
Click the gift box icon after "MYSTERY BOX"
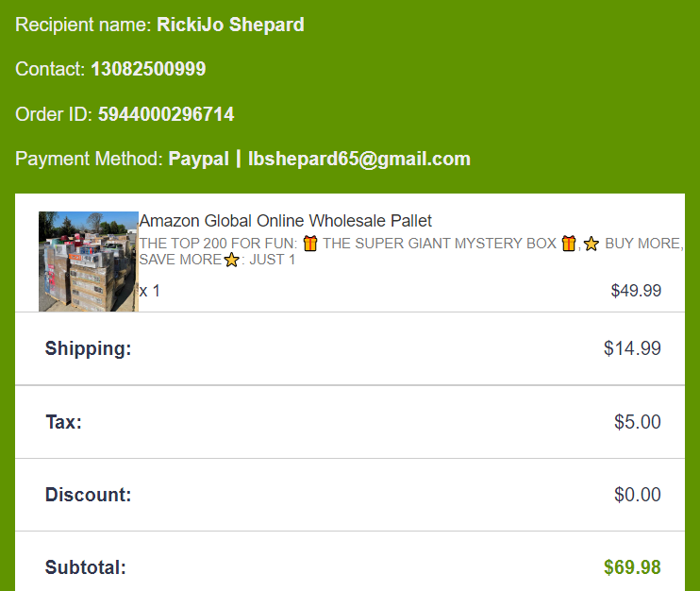click(569, 244)
